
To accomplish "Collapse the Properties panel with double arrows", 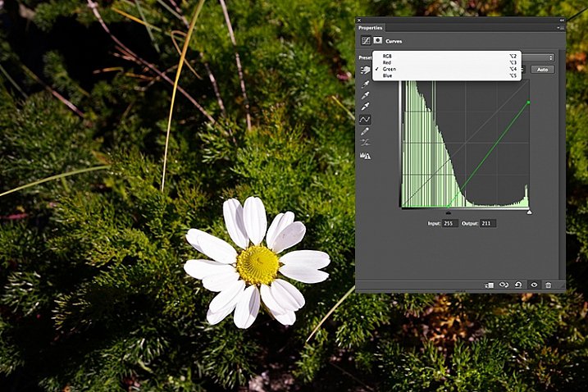I will tap(561, 20).
